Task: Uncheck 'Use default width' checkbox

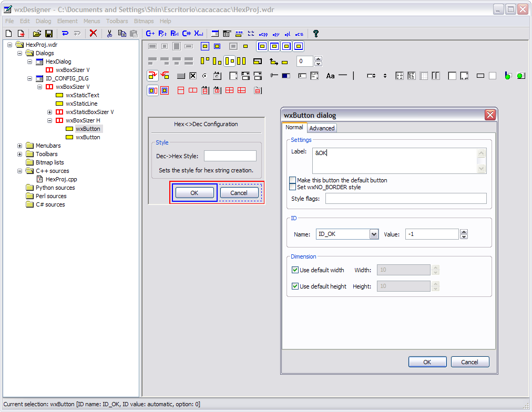Action: click(x=295, y=270)
